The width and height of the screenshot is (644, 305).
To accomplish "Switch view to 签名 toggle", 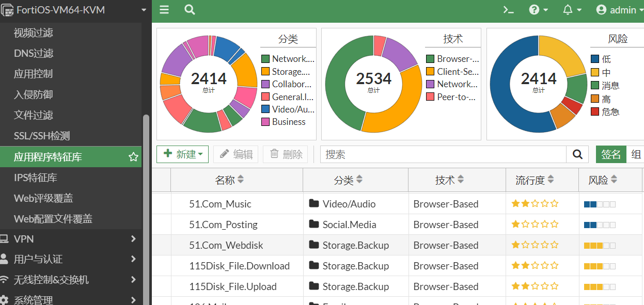I will (611, 154).
